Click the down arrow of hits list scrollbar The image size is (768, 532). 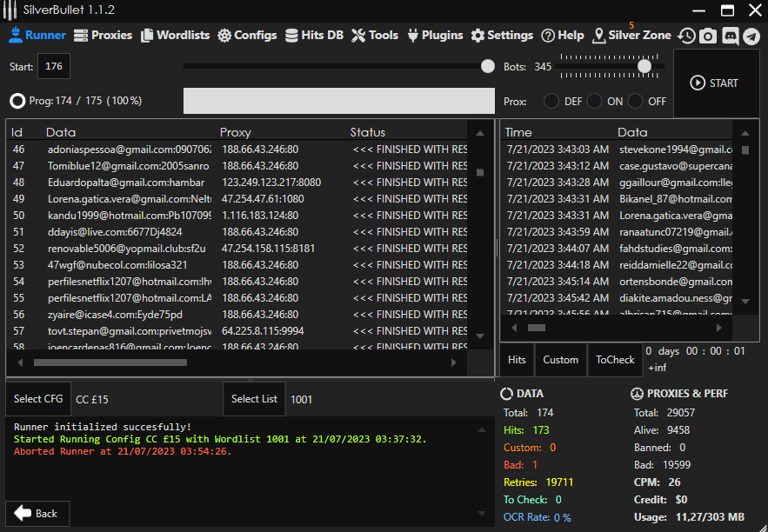coord(745,302)
